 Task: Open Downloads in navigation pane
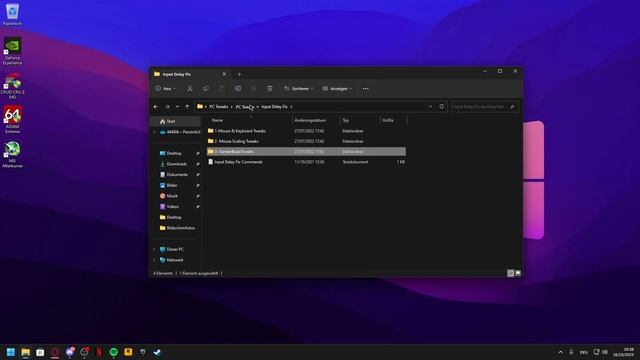click(176, 164)
